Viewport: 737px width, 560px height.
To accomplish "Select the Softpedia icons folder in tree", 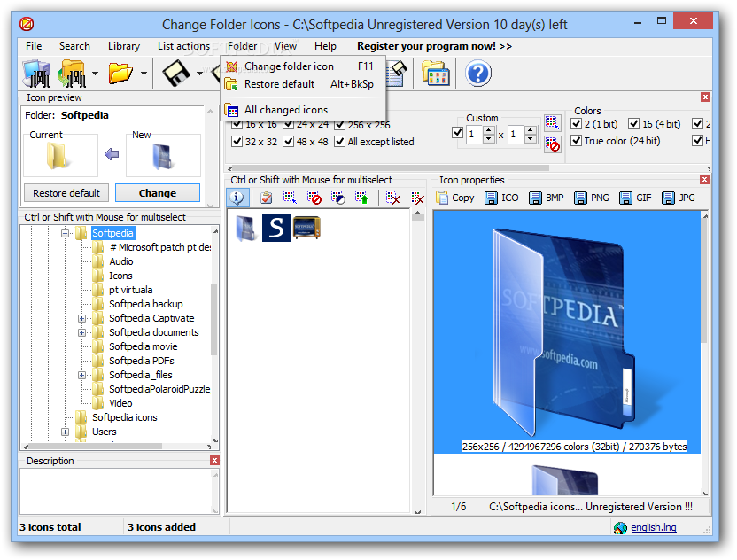I will (x=125, y=417).
